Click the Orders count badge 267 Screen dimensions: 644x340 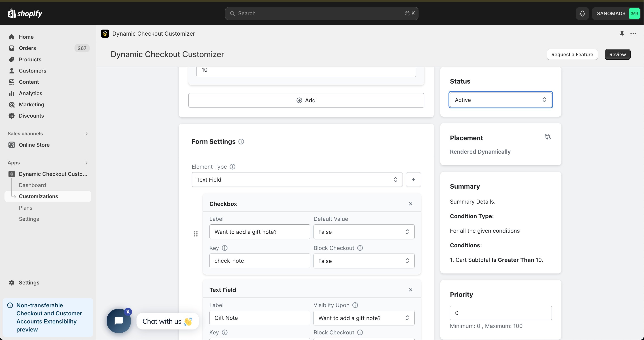click(82, 48)
